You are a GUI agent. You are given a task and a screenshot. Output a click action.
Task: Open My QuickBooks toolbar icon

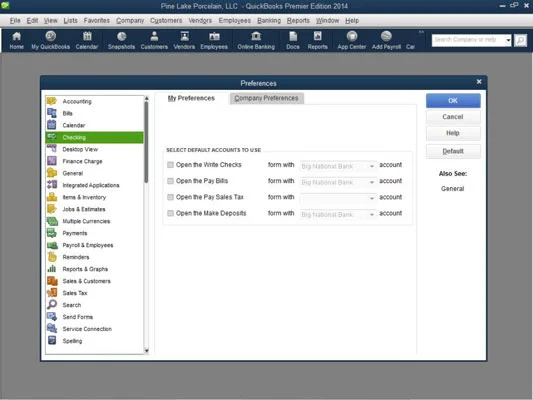pyautogui.click(x=51, y=40)
